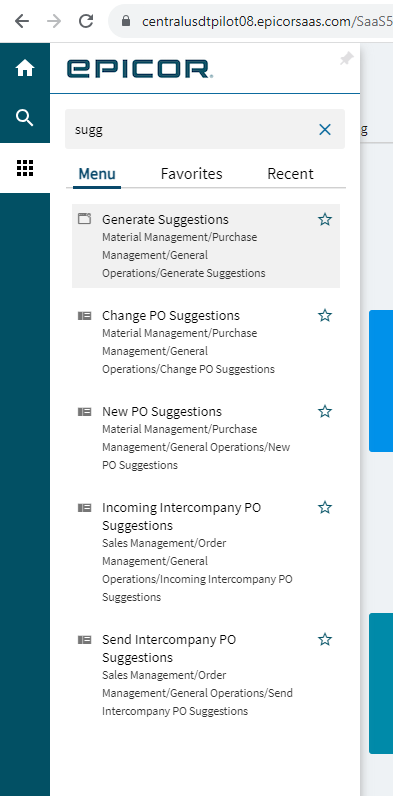Open the apps grid menu icon

pyautogui.click(x=24, y=168)
